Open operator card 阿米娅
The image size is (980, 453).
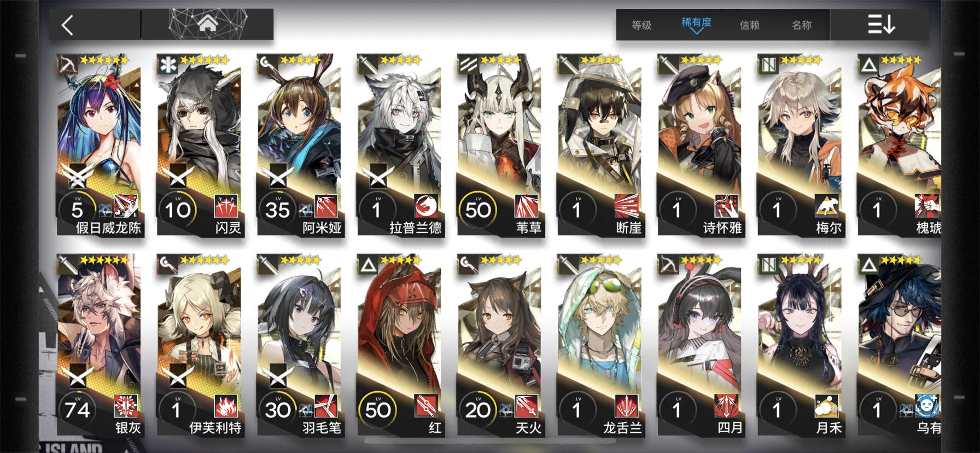pyautogui.click(x=299, y=145)
